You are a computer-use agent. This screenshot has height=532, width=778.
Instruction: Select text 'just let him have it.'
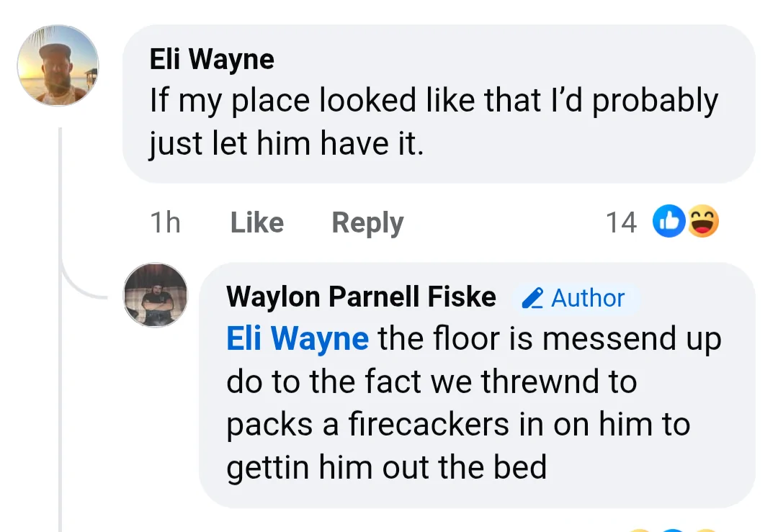[x=287, y=143]
